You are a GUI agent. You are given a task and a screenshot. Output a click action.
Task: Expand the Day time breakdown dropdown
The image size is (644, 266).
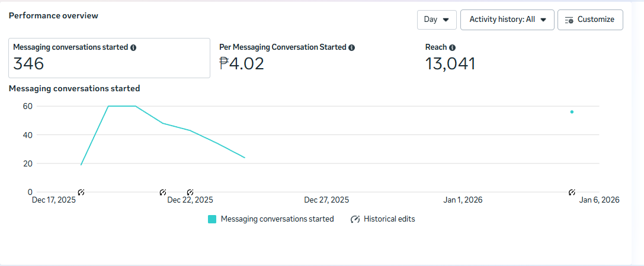(x=437, y=20)
